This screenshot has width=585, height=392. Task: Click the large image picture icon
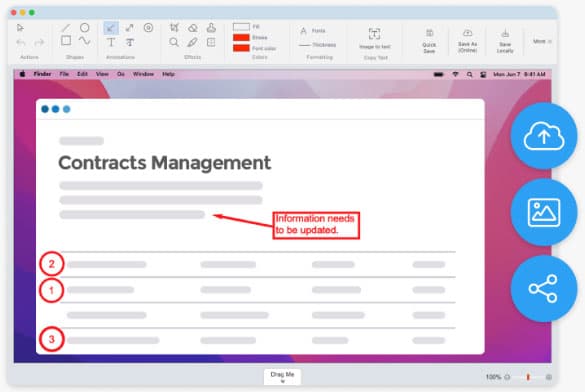coord(544,212)
